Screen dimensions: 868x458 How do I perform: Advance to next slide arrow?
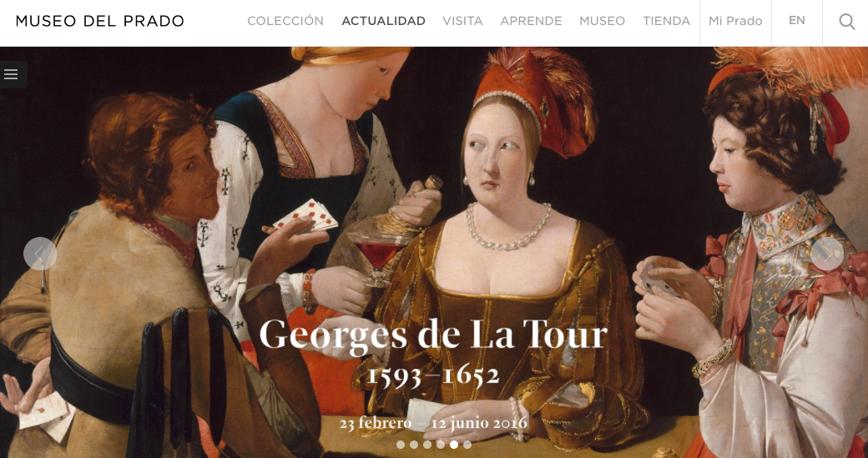(827, 254)
